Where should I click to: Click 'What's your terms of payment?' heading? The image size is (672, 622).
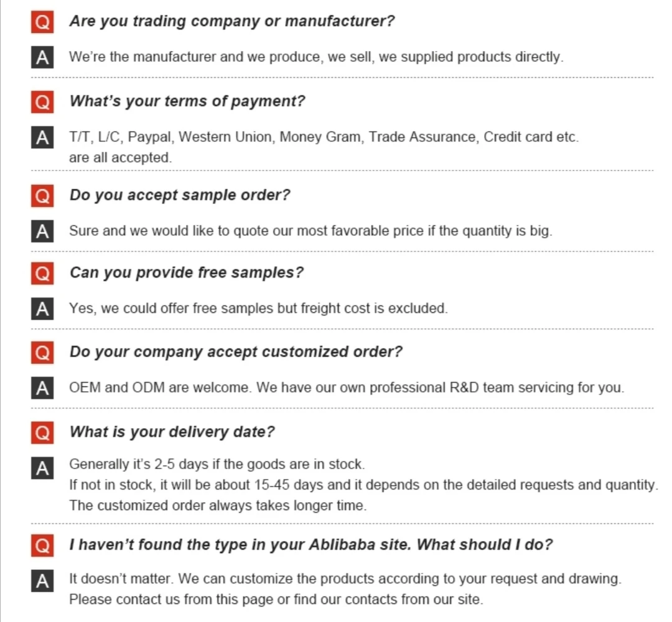187,101
